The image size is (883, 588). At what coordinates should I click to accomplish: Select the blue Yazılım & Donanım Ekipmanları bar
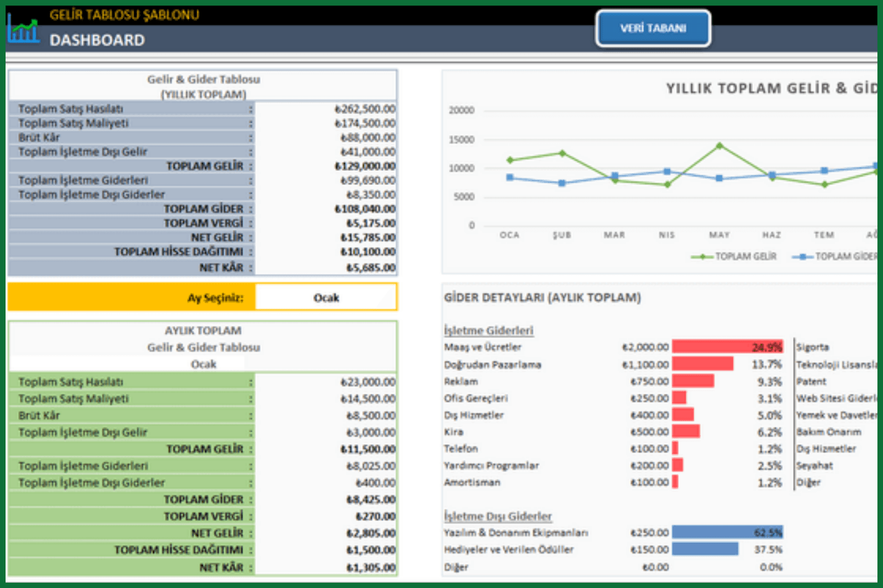(x=727, y=533)
